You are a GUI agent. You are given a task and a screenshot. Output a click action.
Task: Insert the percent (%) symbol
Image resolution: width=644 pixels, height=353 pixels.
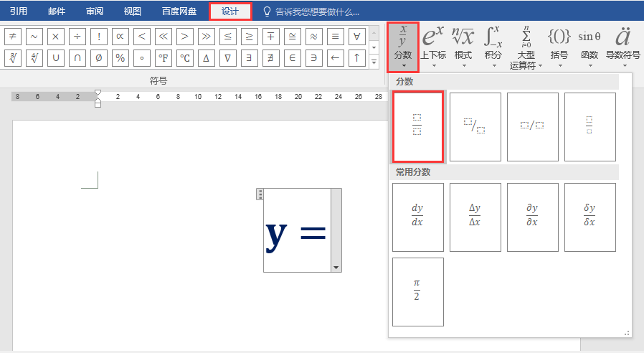(120, 58)
